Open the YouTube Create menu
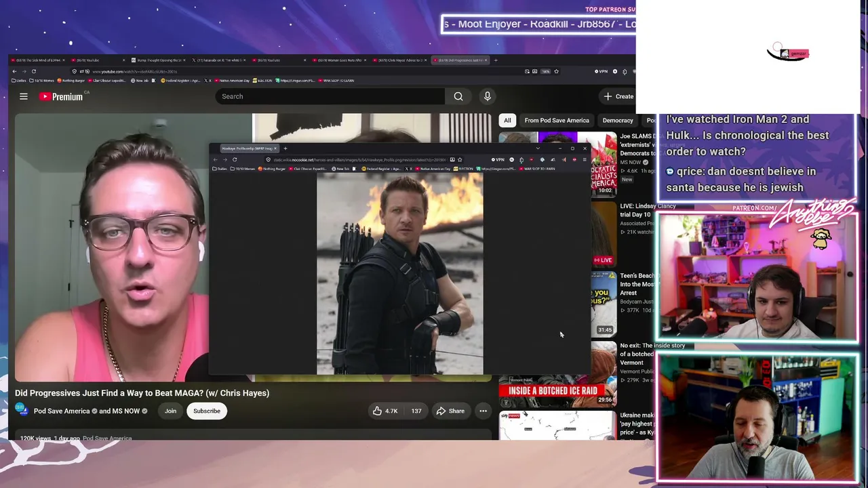Screen dimensions: 868x488 [x=618, y=96]
